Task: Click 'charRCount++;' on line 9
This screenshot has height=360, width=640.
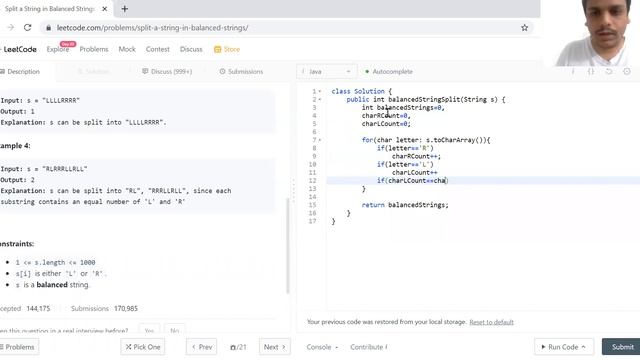Action: (x=416, y=156)
